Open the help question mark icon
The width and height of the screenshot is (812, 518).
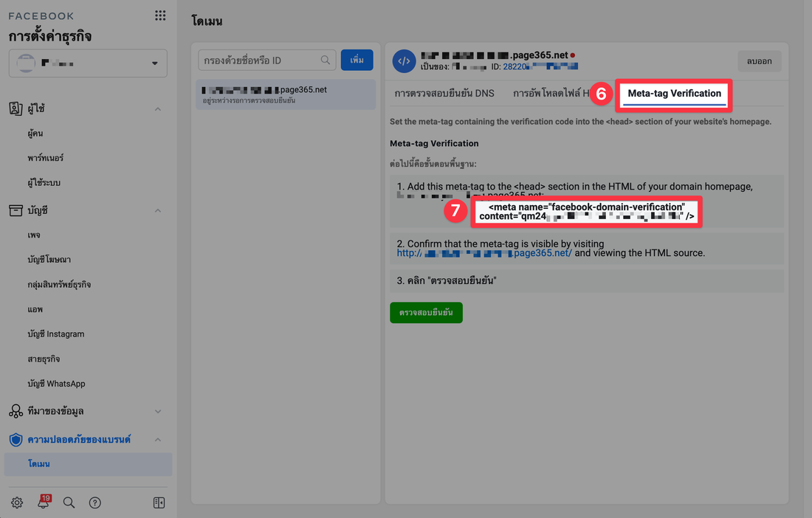click(x=94, y=503)
